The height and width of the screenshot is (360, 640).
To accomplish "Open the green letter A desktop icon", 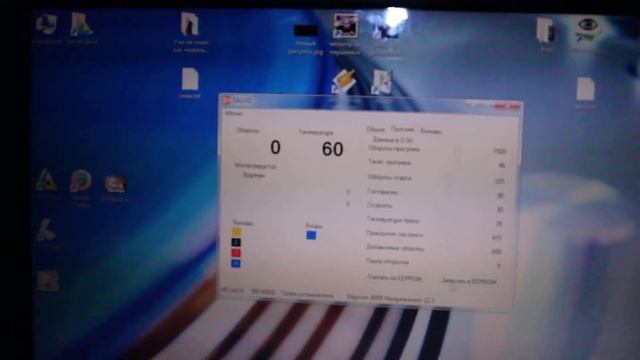I will tap(46, 180).
